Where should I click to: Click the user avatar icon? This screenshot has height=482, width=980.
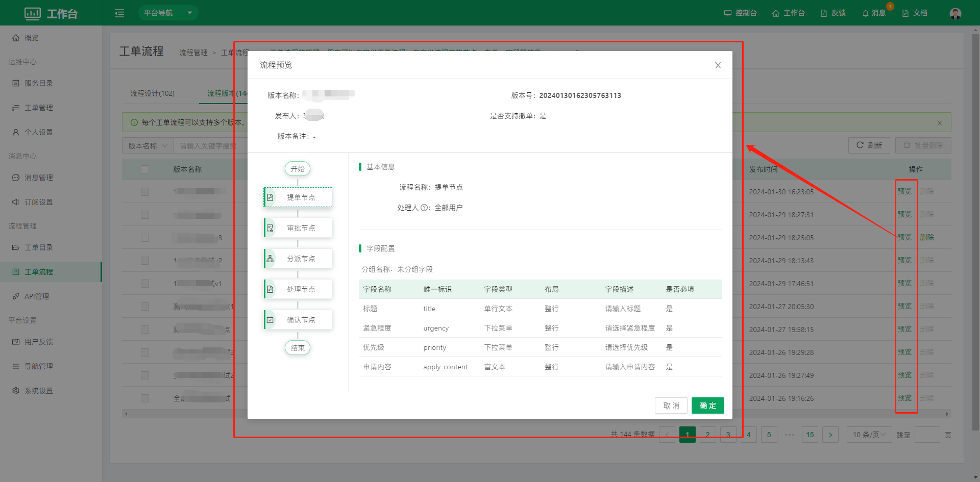click(955, 13)
